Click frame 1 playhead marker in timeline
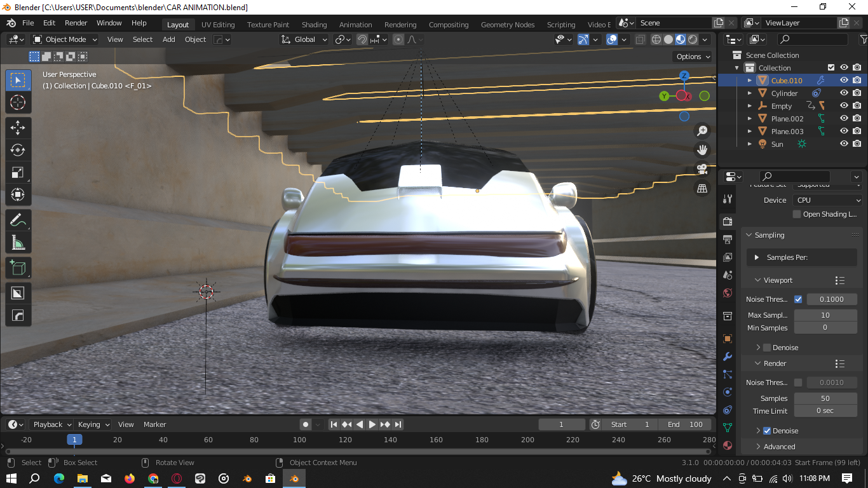 (74, 440)
